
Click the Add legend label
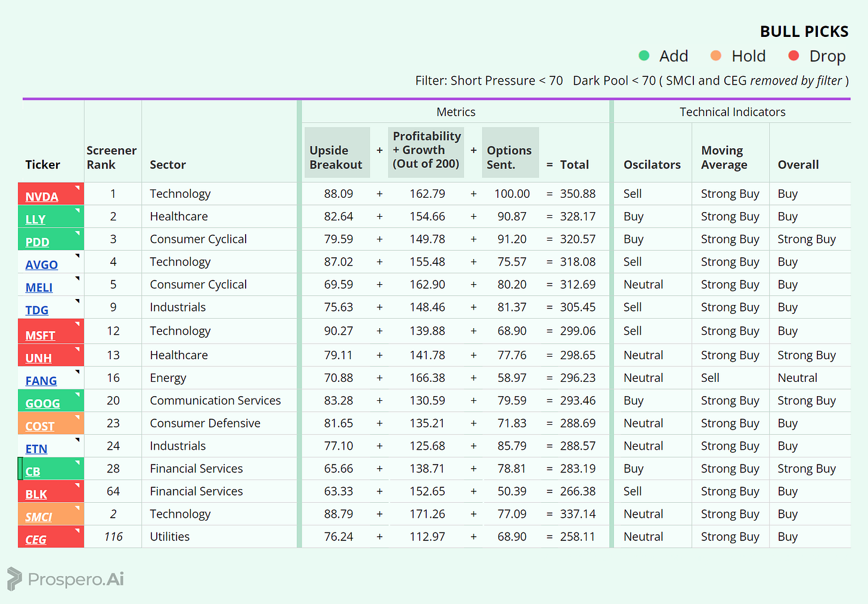pyautogui.click(x=674, y=56)
